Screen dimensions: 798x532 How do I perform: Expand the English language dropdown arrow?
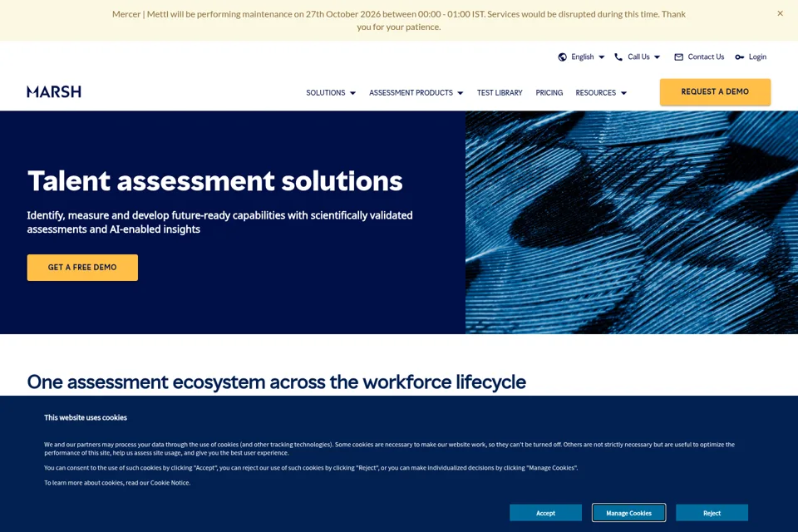pos(602,57)
